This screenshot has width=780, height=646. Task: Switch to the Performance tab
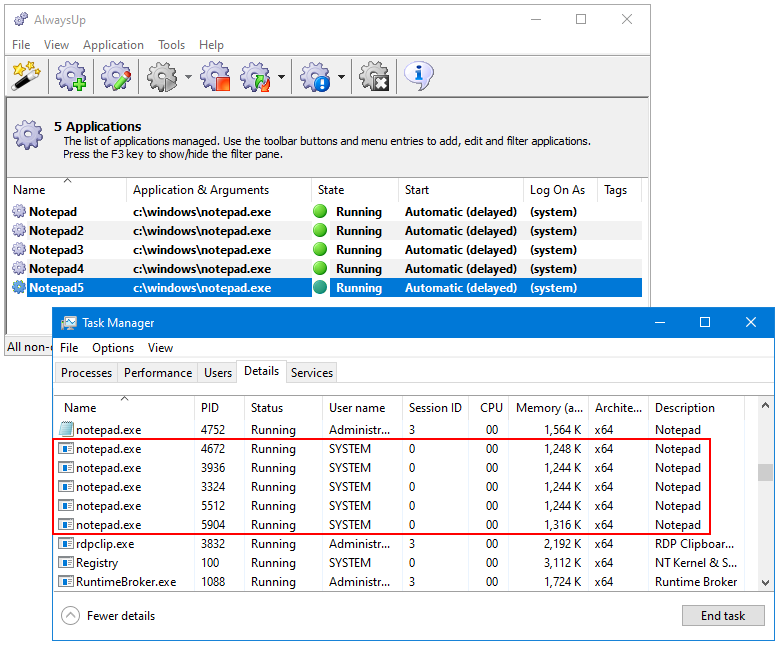click(x=158, y=372)
